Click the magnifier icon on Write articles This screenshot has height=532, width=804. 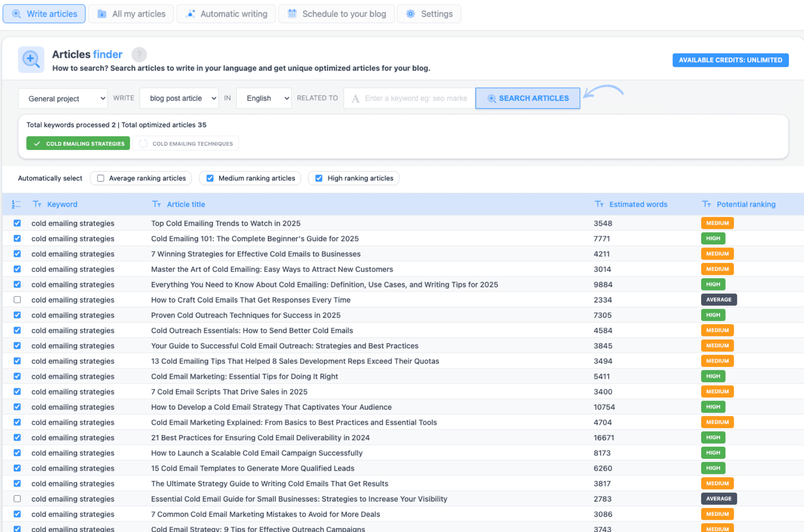pos(16,13)
